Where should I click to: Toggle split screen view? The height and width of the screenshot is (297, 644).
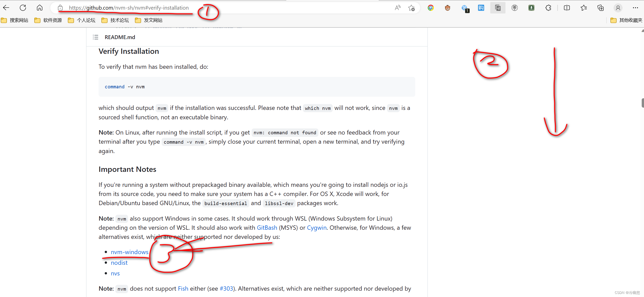(x=567, y=8)
